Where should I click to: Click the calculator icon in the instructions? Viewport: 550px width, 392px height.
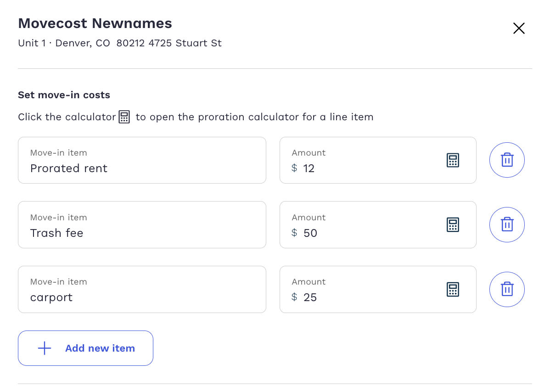[x=124, y=117]
